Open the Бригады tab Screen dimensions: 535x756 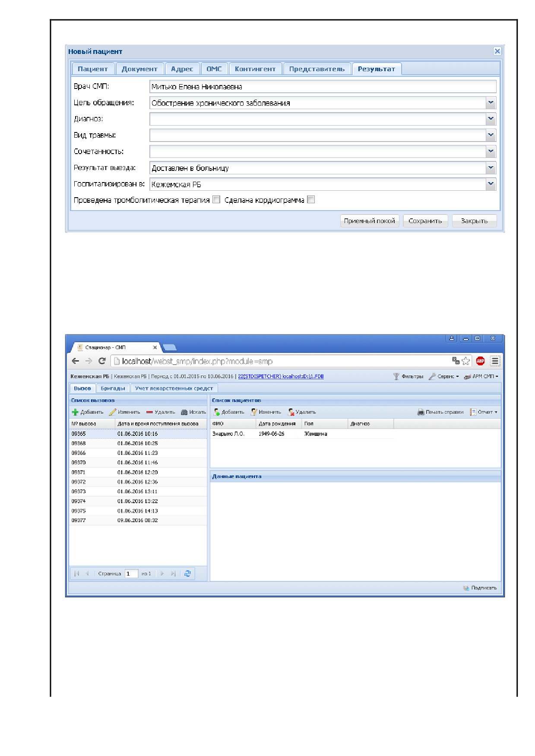[113, 388]
